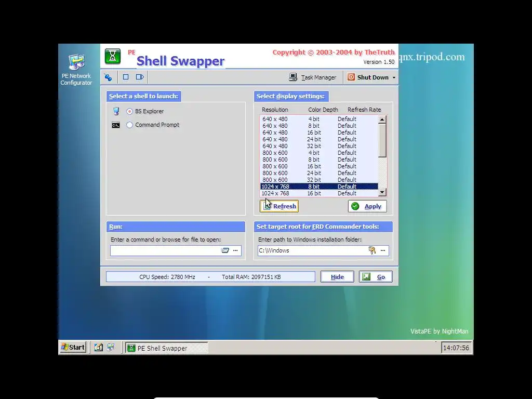Click the Shell Swapper hourglass logo icon
The width and height of the screenshot is (532, 399).
click(113, 56)
